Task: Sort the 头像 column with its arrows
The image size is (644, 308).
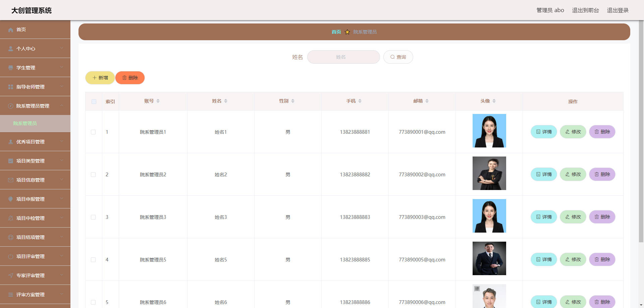Action: [494, 101]
